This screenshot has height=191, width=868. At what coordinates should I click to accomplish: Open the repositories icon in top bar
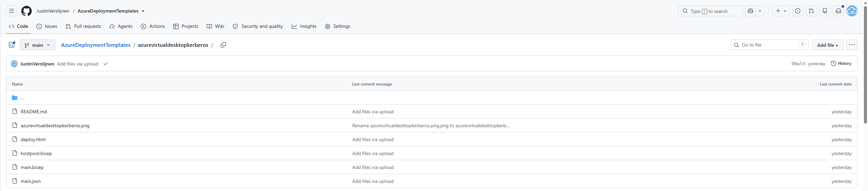tap(825, 11)
